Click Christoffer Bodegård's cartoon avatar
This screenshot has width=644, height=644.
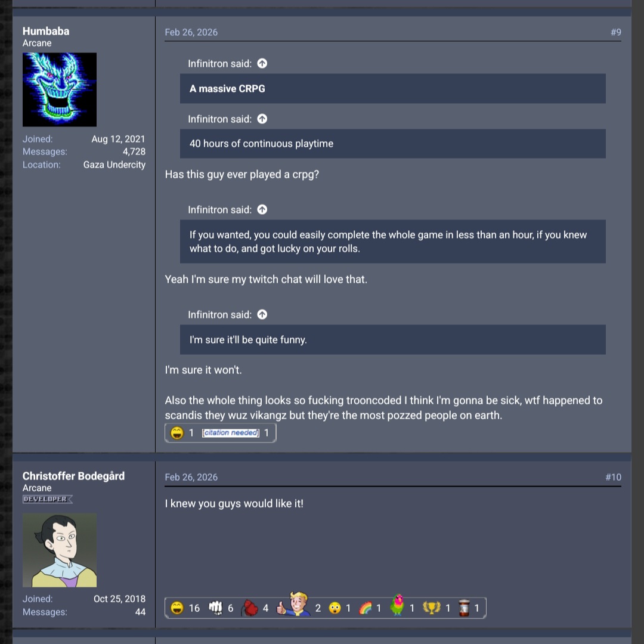60,550
